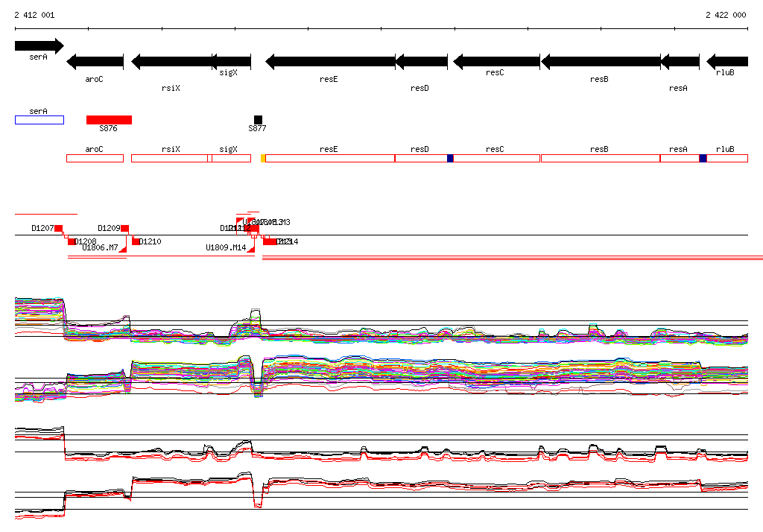This screenshot has width=763, height=532.
Task: Click resB label under the gene arrow
Action: tap(599, 79)
